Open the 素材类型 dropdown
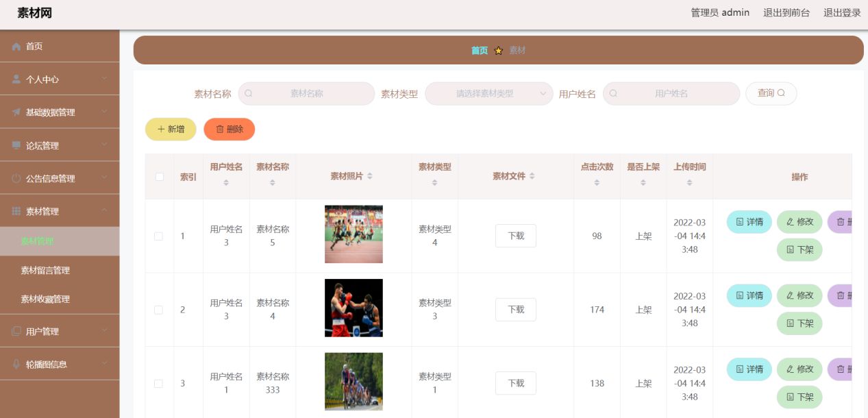The image size is (868, 418). tap(489, 94)
